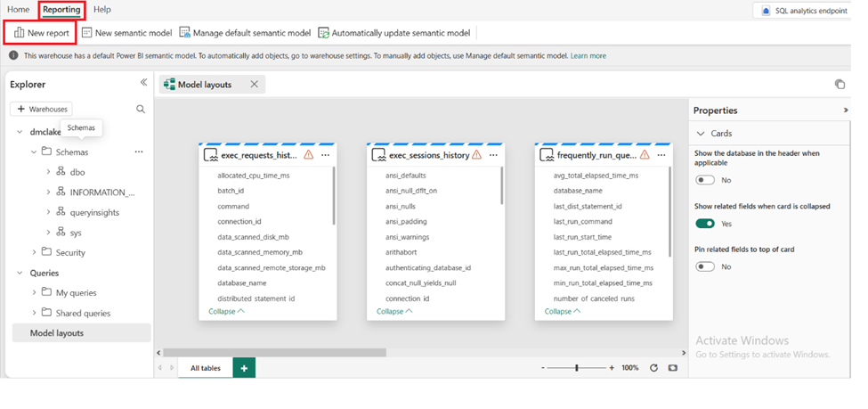Expand the INFORMATION_ schema chevron

point(48,192)
